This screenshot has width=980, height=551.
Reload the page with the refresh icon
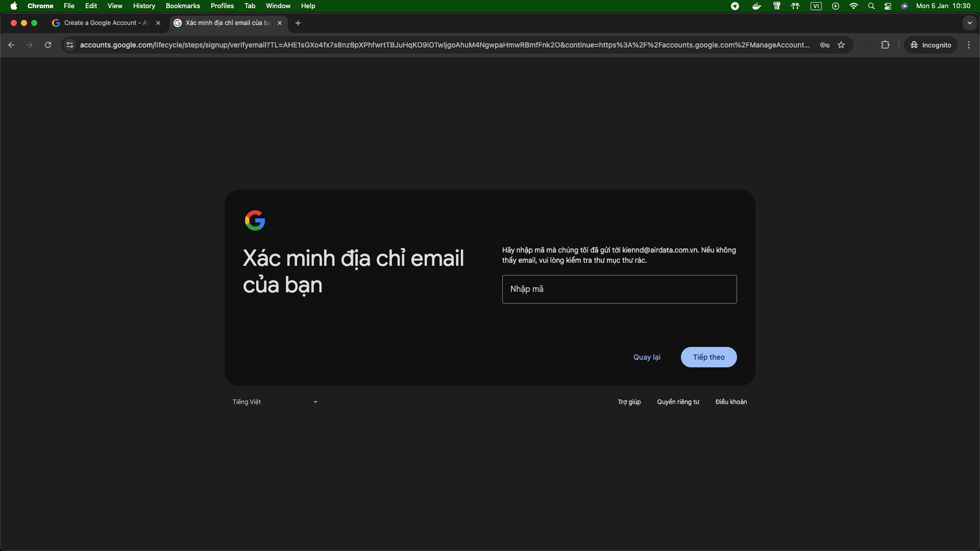48,45
